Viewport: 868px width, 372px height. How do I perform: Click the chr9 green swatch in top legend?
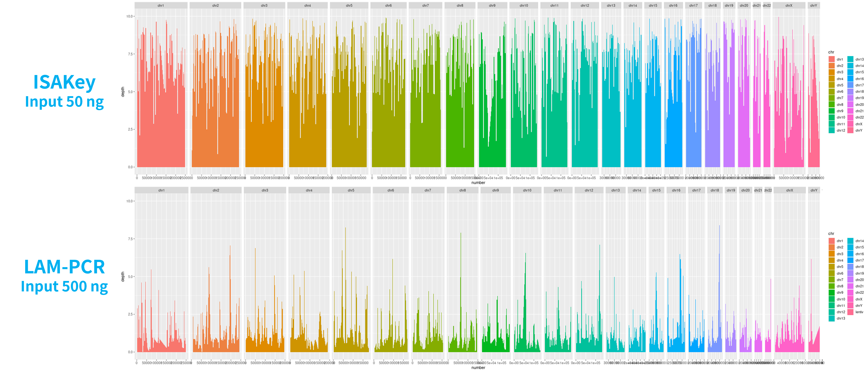(831, 111)
